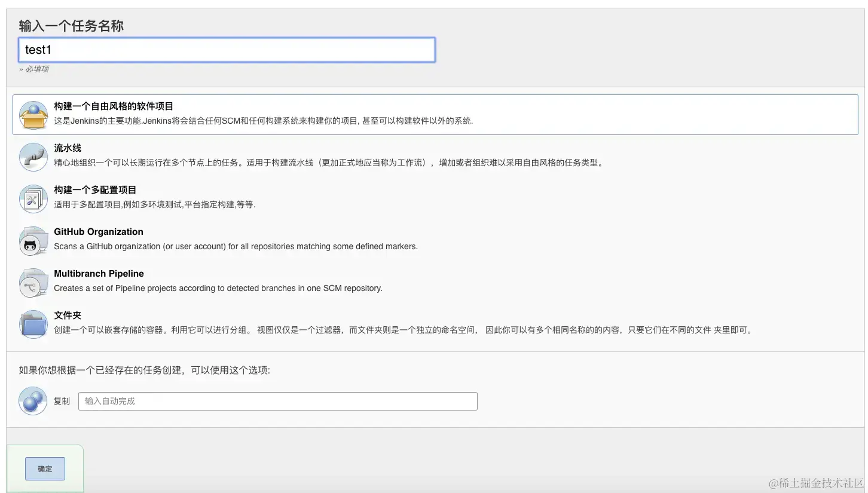Click the 输入自动完成 copy-from field
The image size is (868, 493).
278,401
